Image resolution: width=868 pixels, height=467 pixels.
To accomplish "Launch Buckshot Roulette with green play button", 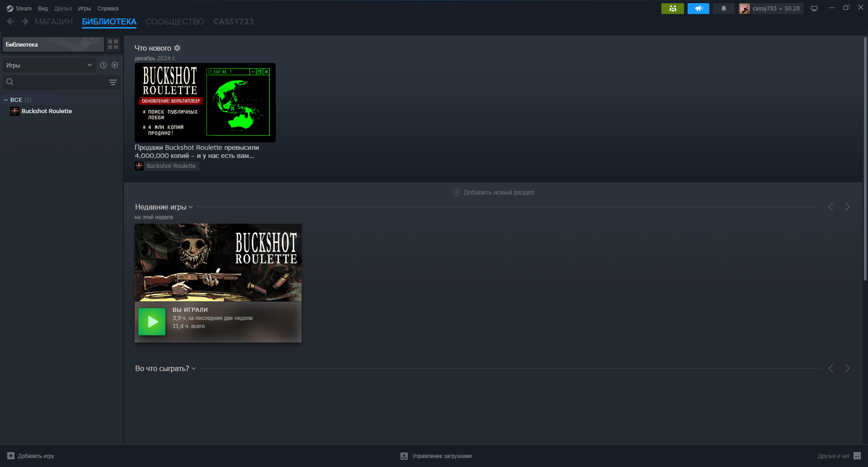I will click(152, 322).
